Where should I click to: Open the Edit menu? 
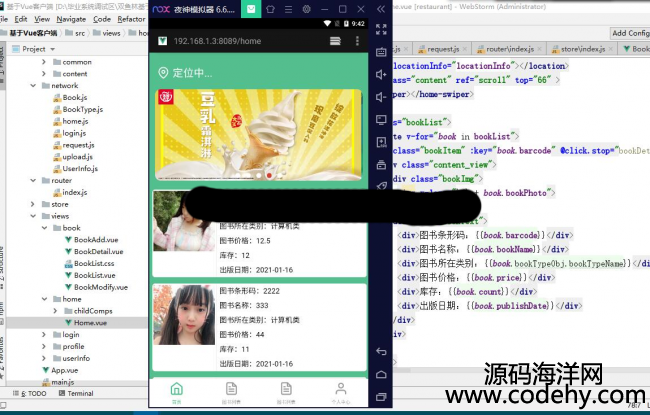tap(21, 19)
